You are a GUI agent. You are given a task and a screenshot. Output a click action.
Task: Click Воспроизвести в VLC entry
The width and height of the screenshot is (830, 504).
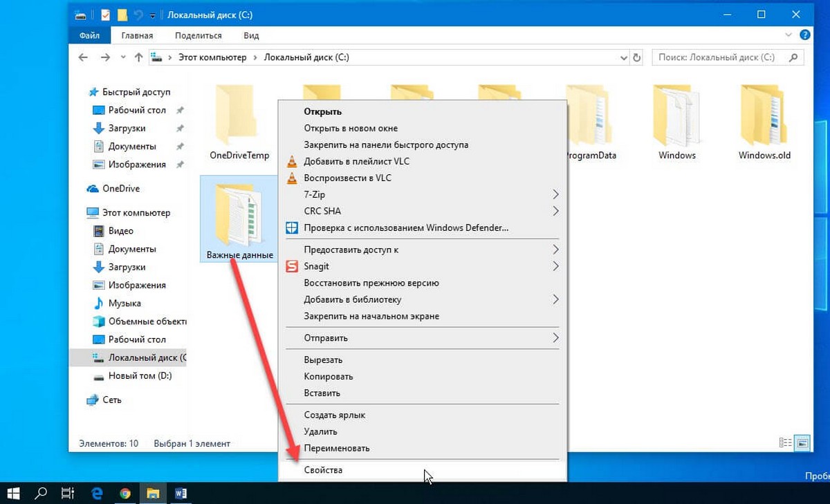tap(422, 178)
